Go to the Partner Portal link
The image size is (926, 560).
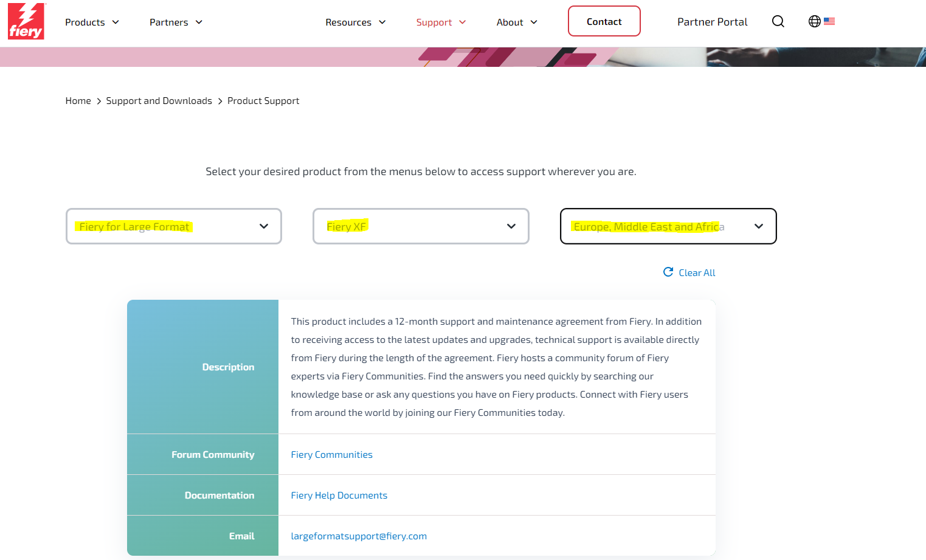[x=712, y=22]
